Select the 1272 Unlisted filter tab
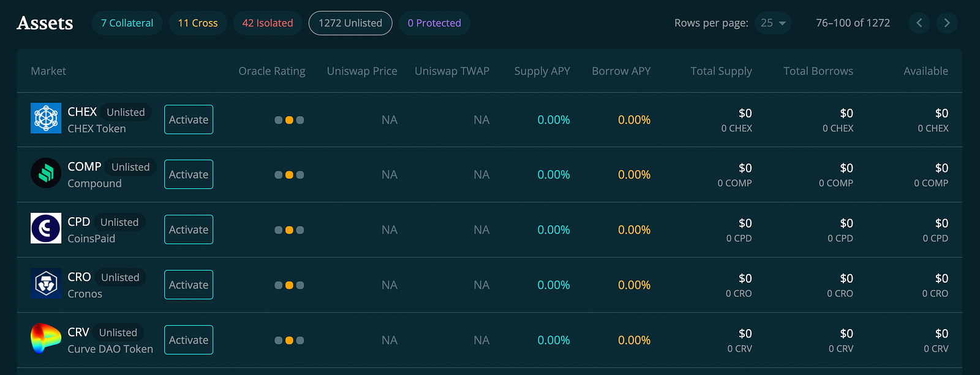The height and width of the screenshot is (375, 980). tap(350, 23)
